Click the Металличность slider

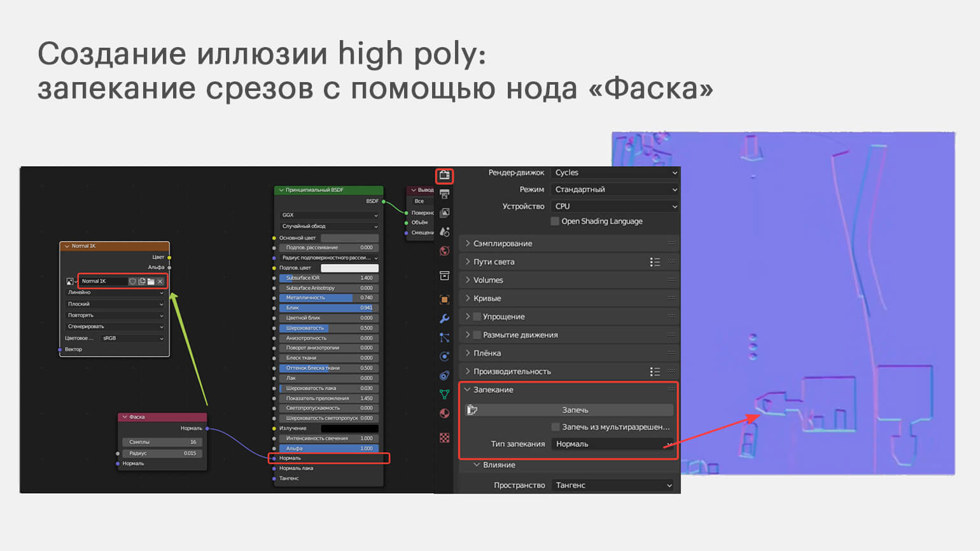(327, 298)
